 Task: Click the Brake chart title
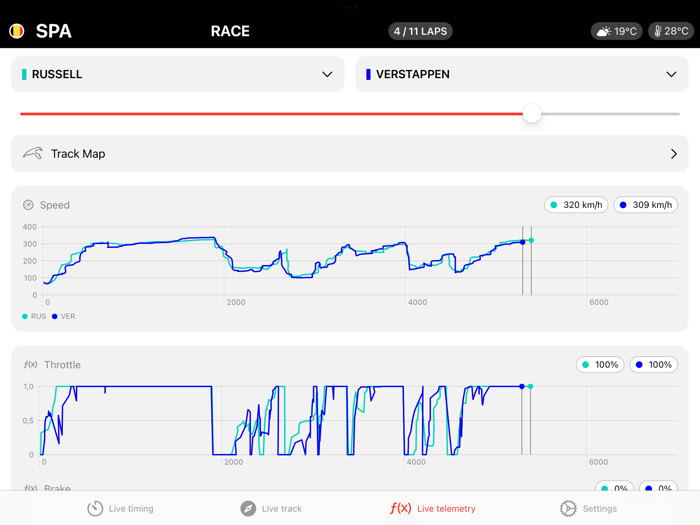click(x=57, y=488)
